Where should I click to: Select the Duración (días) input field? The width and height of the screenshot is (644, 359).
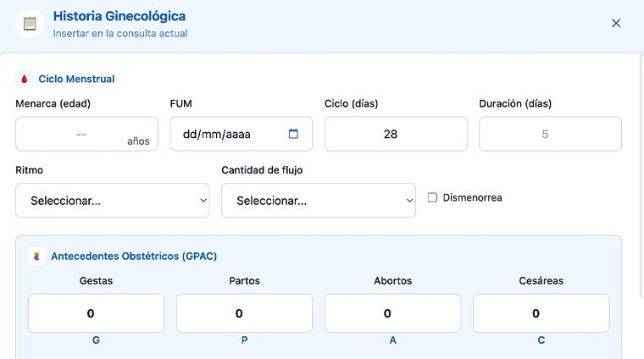(x=550, y=134)
